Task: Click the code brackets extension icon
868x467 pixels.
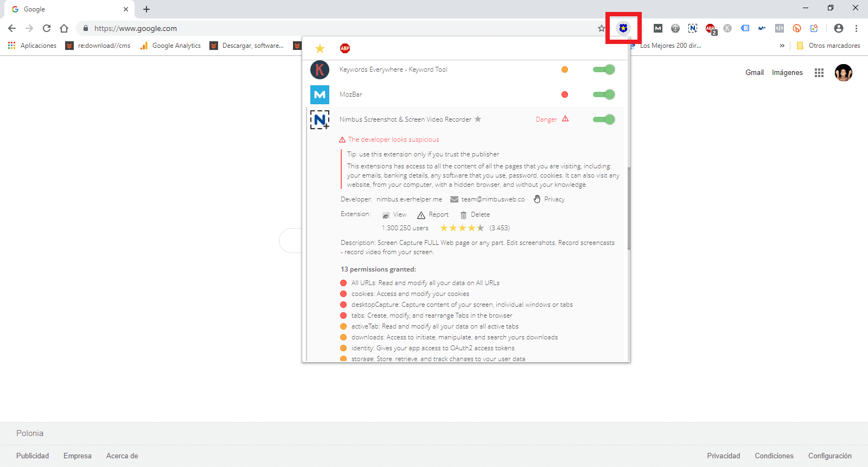Action: coord(780,28)
